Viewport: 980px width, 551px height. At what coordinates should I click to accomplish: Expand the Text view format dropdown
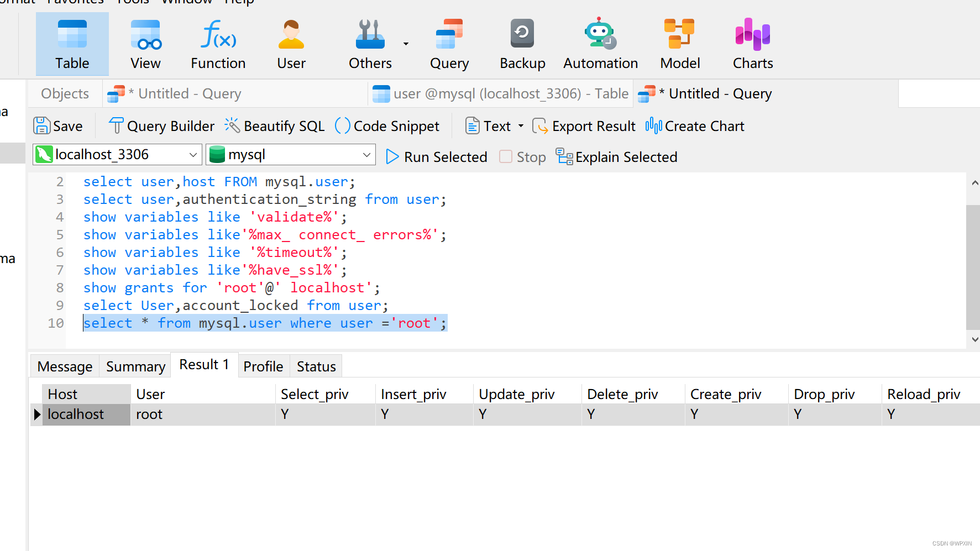tap(520, 125)
